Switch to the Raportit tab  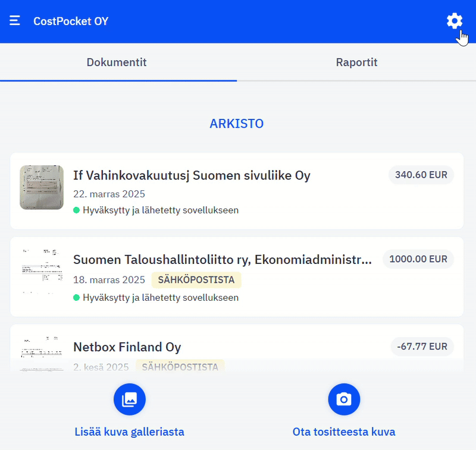pos(356,62)
